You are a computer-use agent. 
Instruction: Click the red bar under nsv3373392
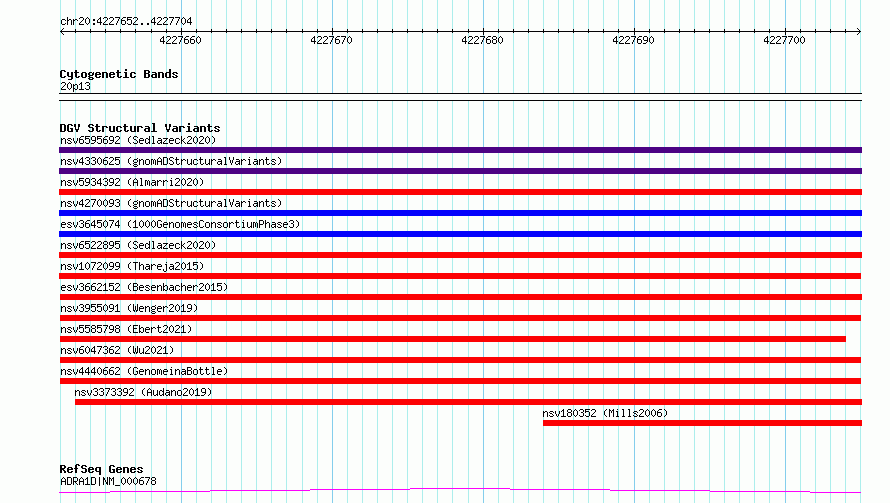click(x=468, y=402)
